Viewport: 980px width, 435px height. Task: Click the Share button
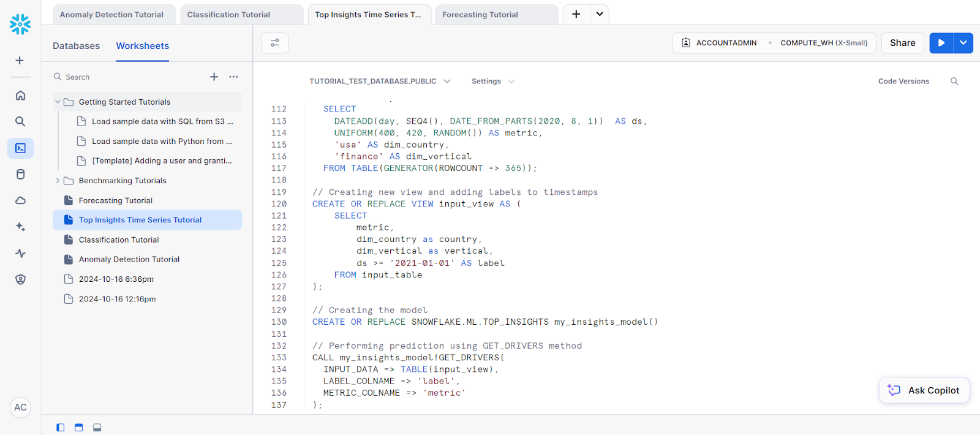[x=903, y=43]
